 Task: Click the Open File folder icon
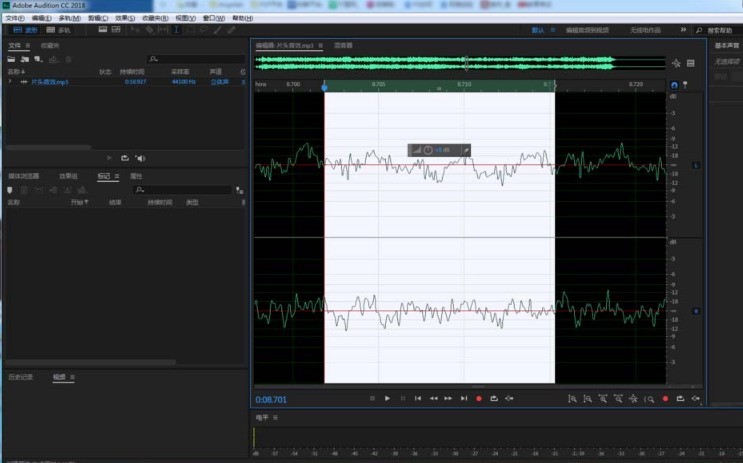[x=11, y=59]
